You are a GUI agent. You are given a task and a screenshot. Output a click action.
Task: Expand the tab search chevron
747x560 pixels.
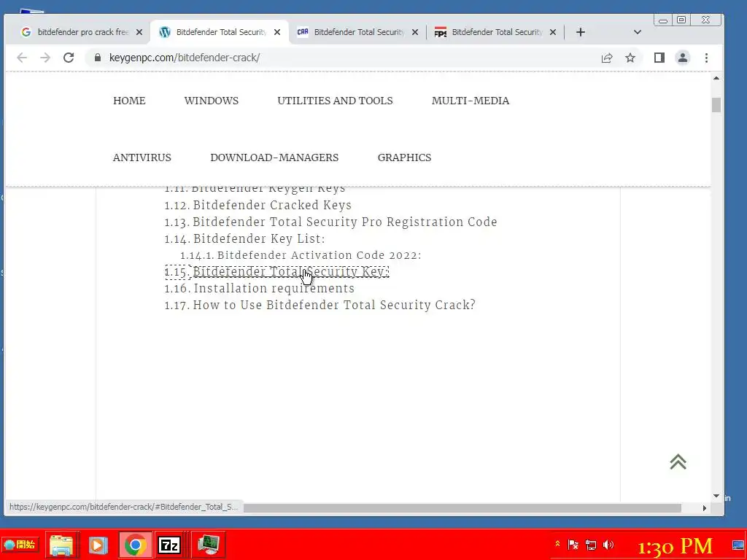coord(638,32)
